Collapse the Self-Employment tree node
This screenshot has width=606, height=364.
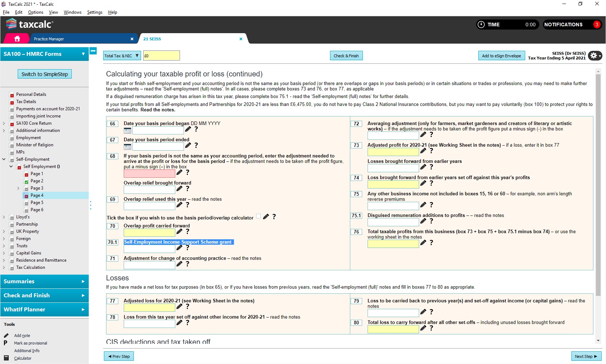[x=4, y=159]
